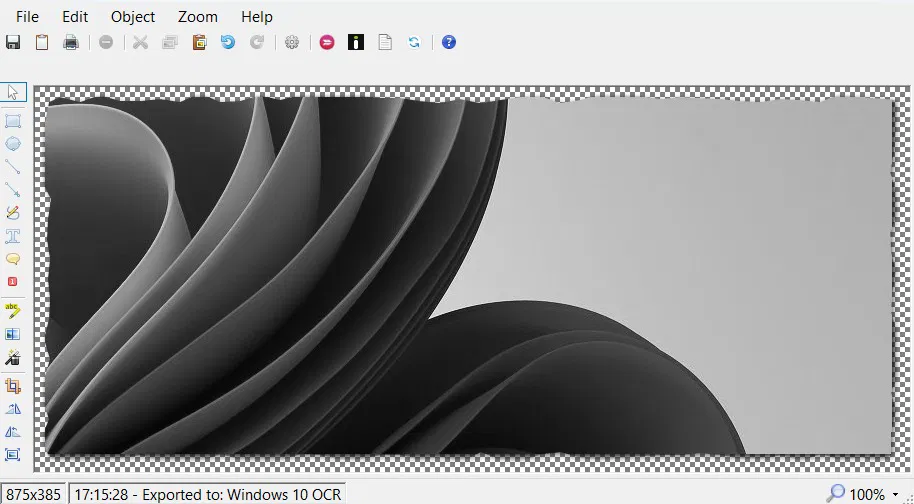Copy image to clipboard with the clipboard icon
This screenshot has width=914, height=504.
(42, 42)
